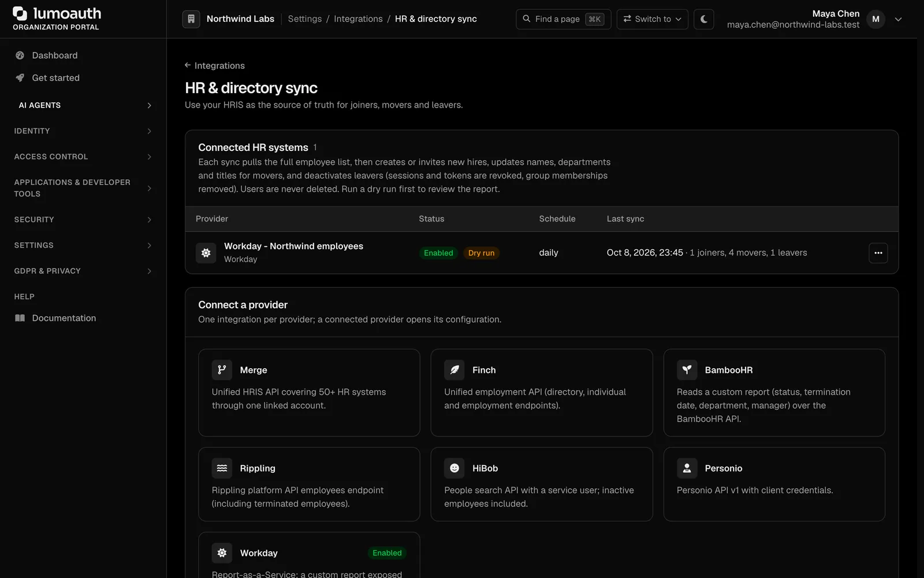Click the Documentation book icon

[x=20, y=318]
